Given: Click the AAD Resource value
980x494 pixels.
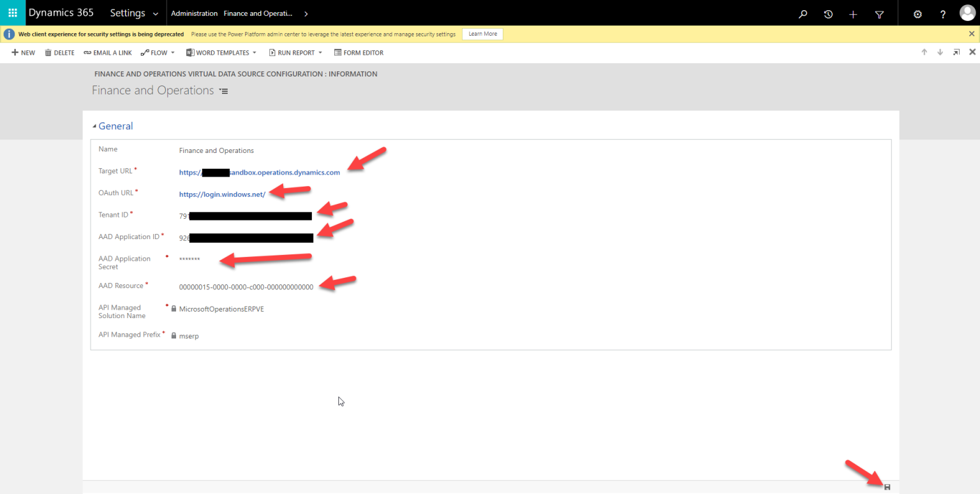Looking at the screenshot, I should 246,287.
